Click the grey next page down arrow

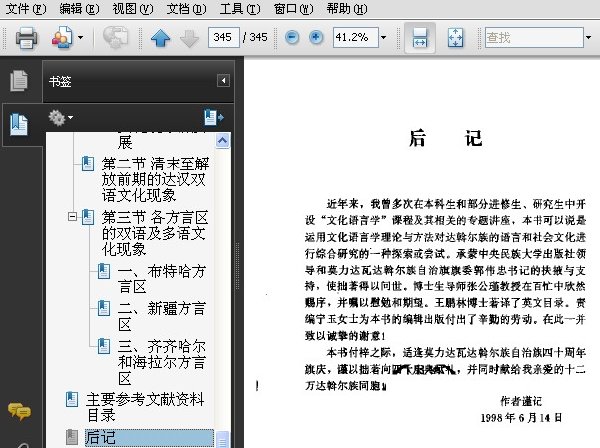click(189, 38)
